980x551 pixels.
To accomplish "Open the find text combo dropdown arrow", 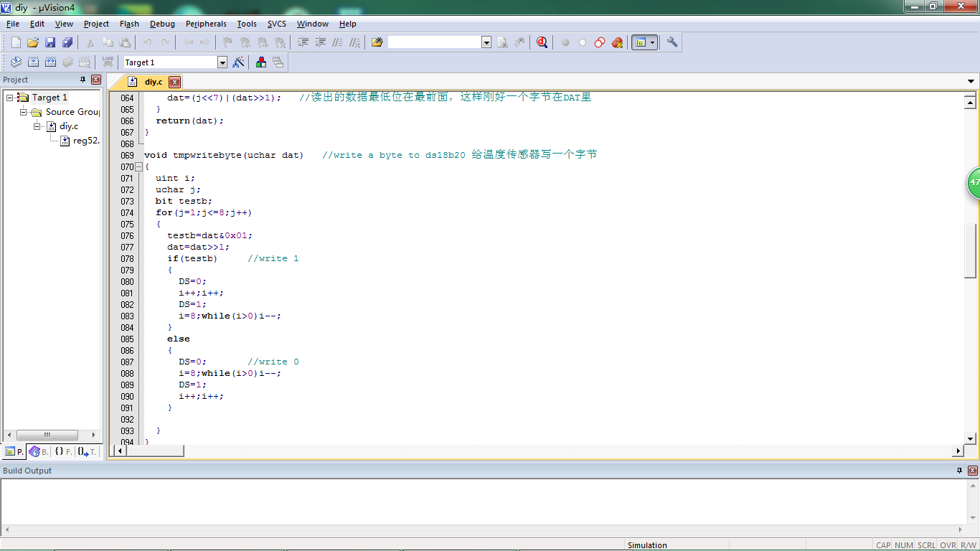I will 486,42.
